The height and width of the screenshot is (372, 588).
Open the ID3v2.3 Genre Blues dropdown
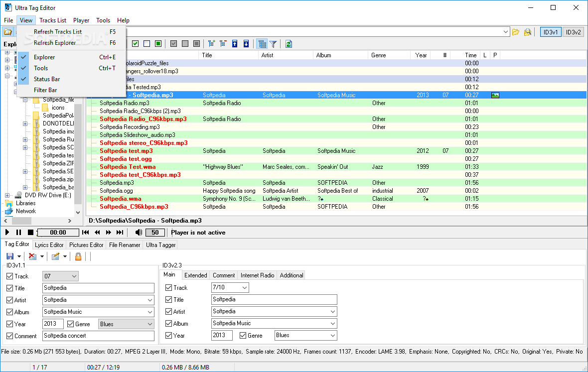point(333,336)
